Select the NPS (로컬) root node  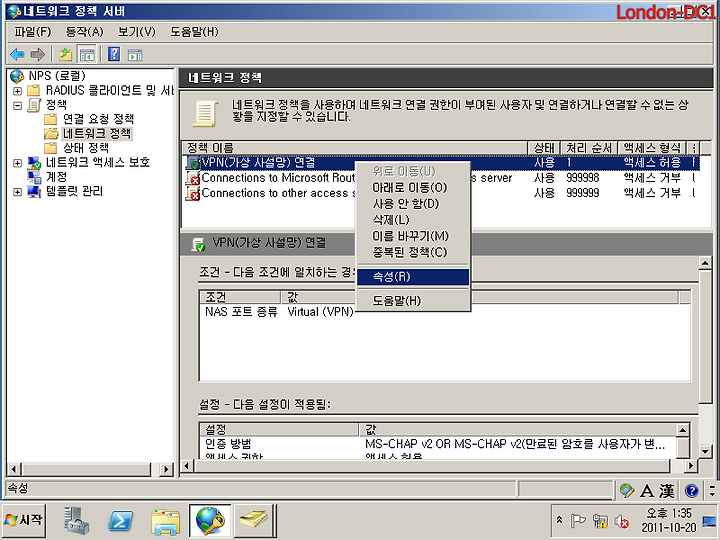[x=57, y=76]
